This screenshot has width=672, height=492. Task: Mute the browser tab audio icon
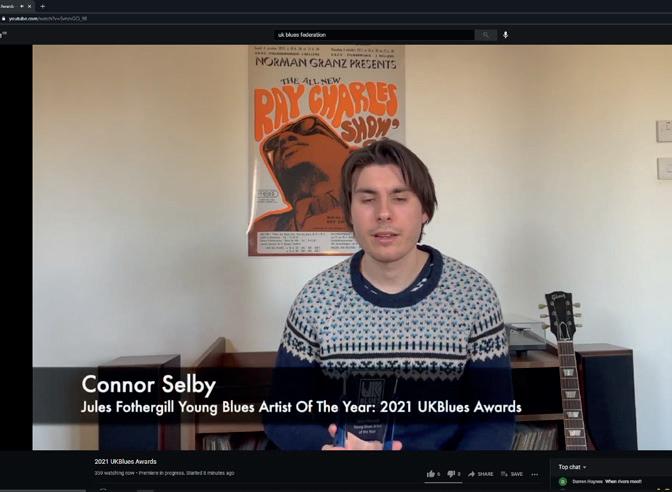click(21, 6)
